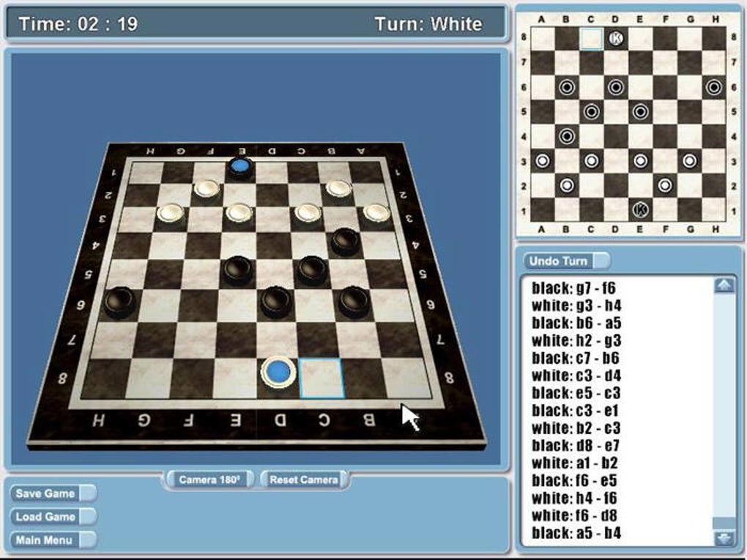Image resolution: width=747 pixels, height=560 pixels.
Task: Select white checker on F2 of 3D board
Action: (x=207, y=189)
